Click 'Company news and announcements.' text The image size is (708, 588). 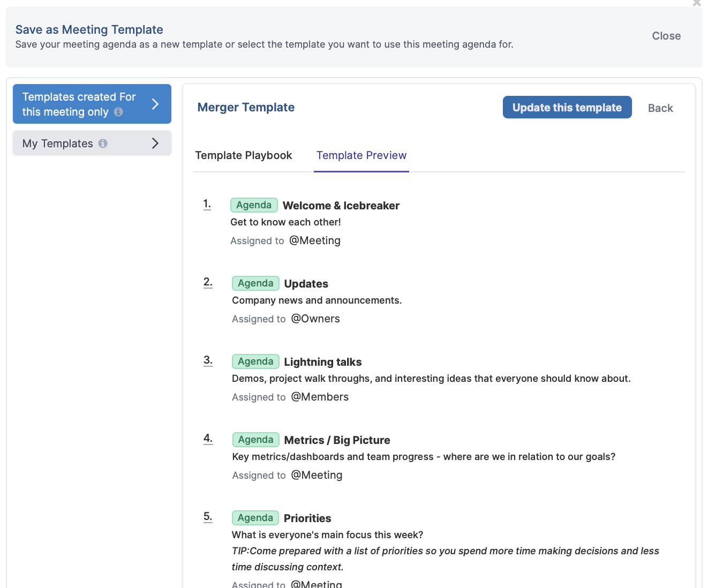coord(317,300)
